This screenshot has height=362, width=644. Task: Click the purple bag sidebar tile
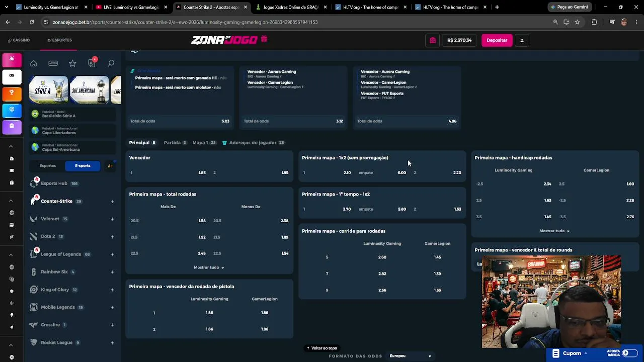click(x=12, y=126)
